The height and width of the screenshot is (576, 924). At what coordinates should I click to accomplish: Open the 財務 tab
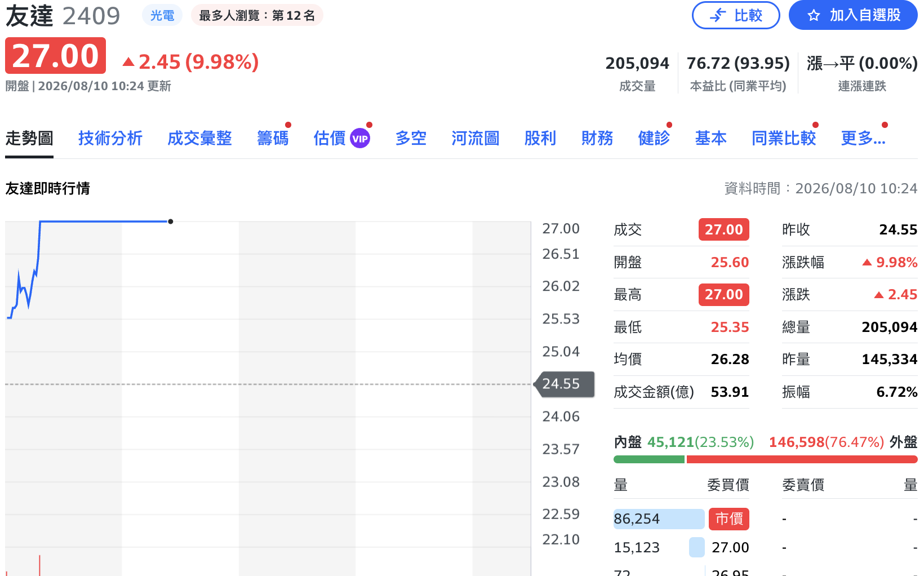click(597, 138)
